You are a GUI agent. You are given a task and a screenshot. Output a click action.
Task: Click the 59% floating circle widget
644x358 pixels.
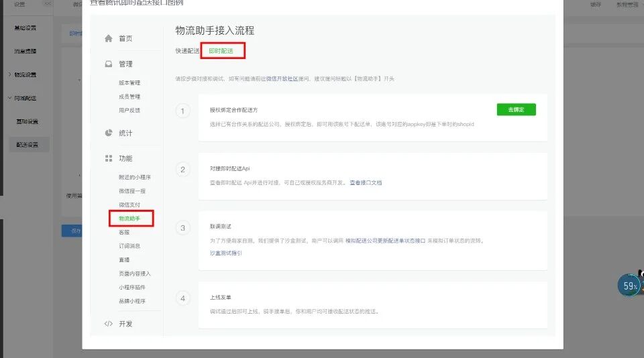[630, 286]
